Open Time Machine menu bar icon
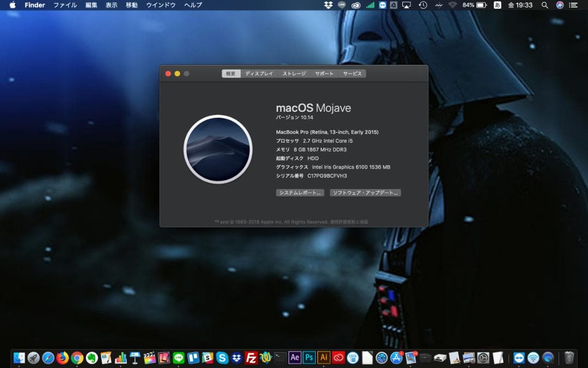 421,5
